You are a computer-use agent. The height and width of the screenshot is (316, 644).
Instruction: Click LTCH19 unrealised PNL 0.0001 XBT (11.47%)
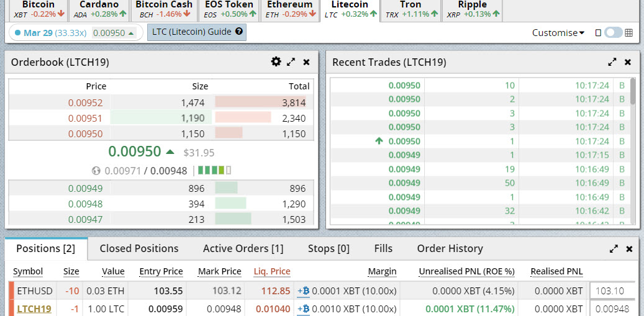(470, 309)
